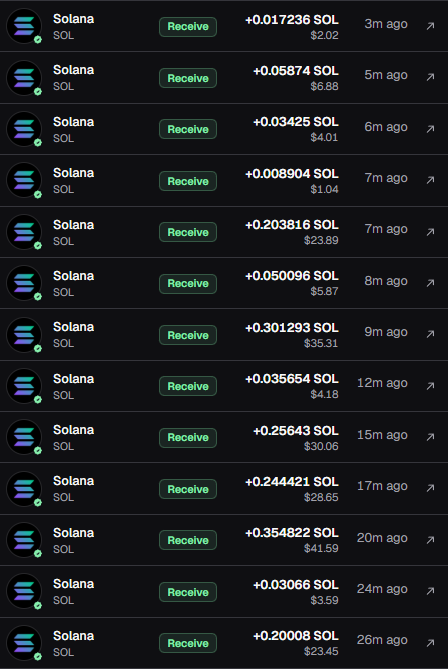The height and width of the screenshot is (669, 448).
Task: Click Solana token logo in the 17m ago row
Action: [x=24, y=489]
